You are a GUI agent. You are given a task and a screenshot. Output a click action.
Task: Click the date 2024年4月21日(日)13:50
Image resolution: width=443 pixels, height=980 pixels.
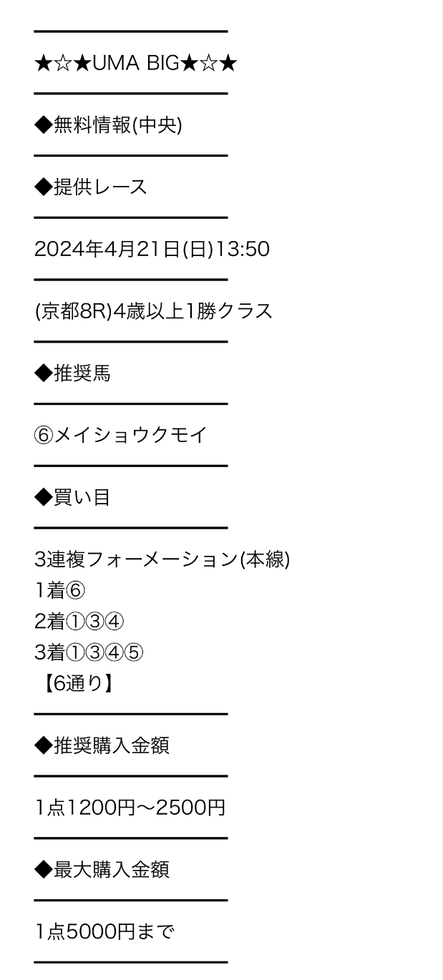152,249
